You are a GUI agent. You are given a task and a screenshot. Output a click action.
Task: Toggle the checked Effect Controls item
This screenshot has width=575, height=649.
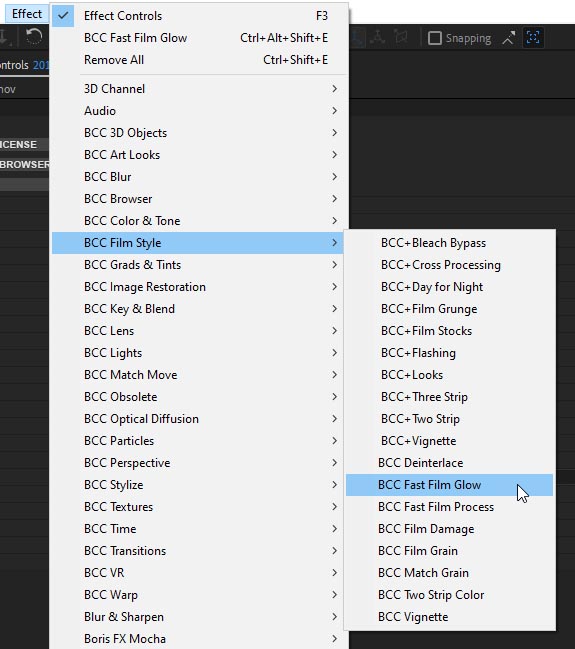(x=200, y=16)
